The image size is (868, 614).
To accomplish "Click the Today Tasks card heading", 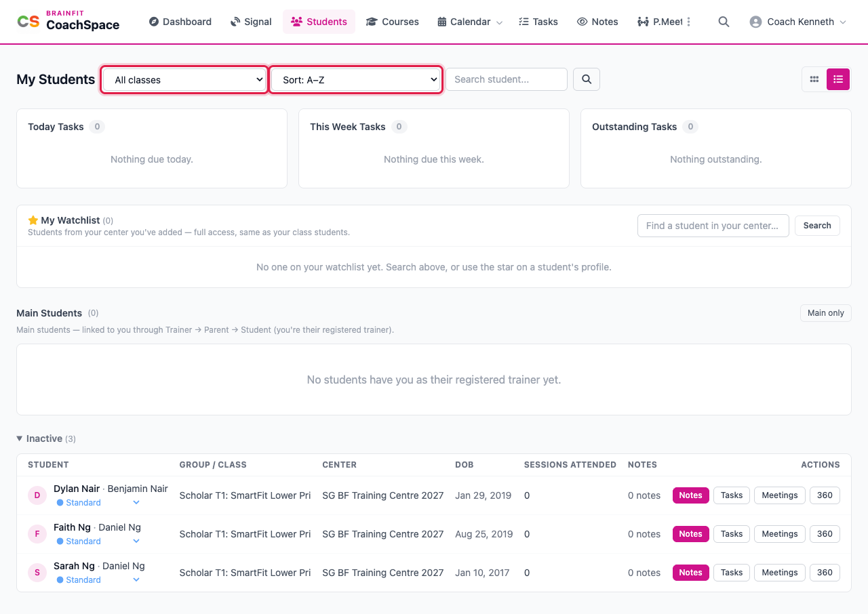I will pyautogui.click(x=56, y=127).
